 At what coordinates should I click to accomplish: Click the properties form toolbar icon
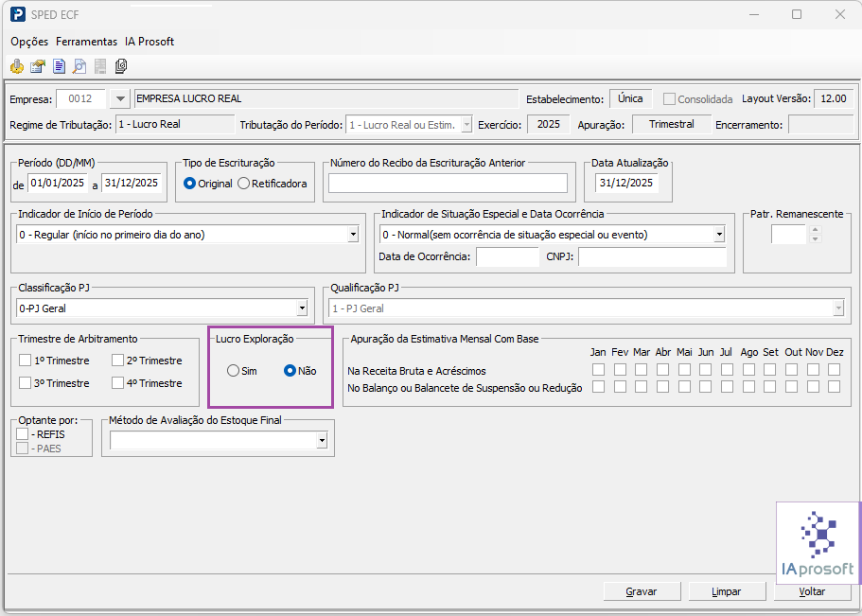[x=38, y=66]
